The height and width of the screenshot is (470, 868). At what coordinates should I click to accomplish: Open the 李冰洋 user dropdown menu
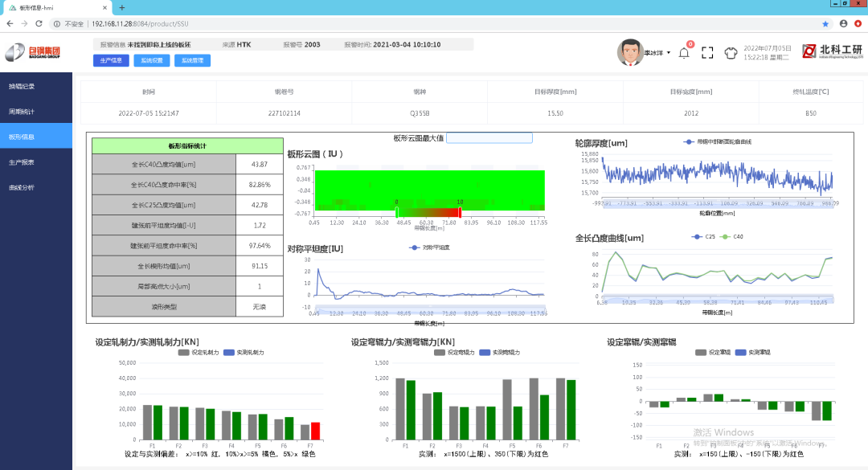657,53
